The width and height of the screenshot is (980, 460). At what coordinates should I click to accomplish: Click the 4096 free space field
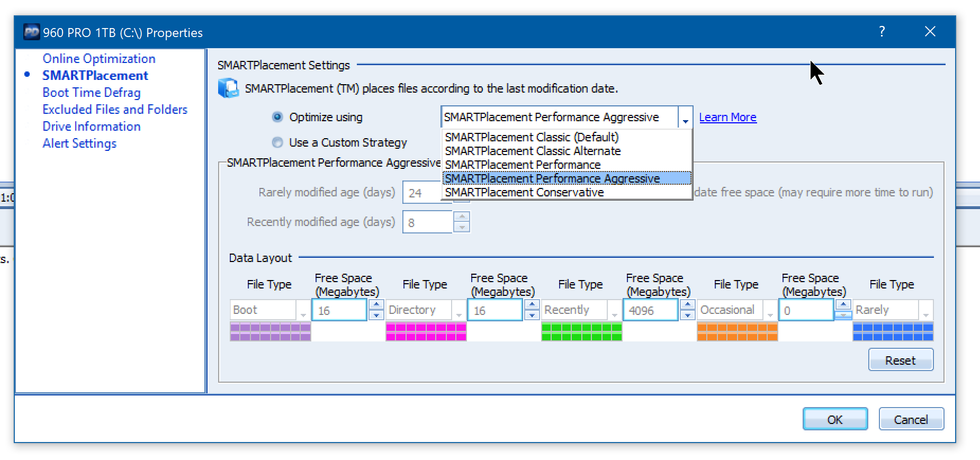(651, 310)
